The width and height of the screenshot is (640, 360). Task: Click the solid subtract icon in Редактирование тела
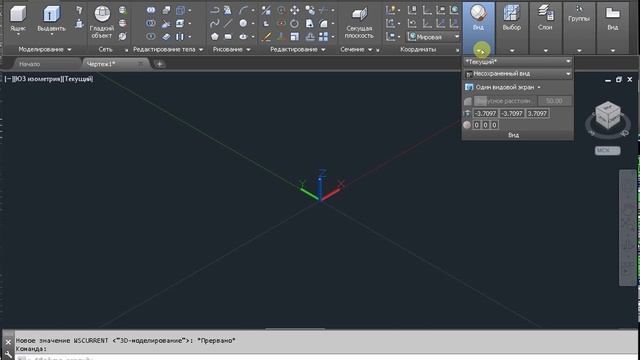[x=151, y=23]
